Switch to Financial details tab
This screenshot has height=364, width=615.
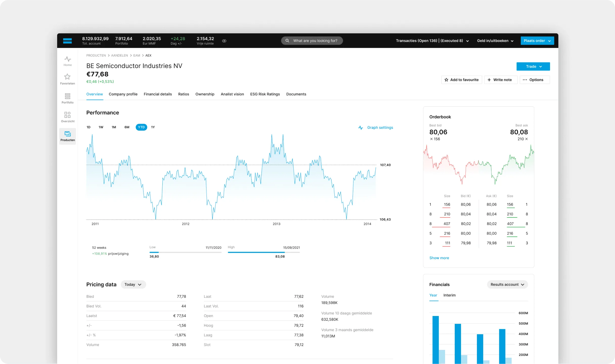(x=158, y=94)
